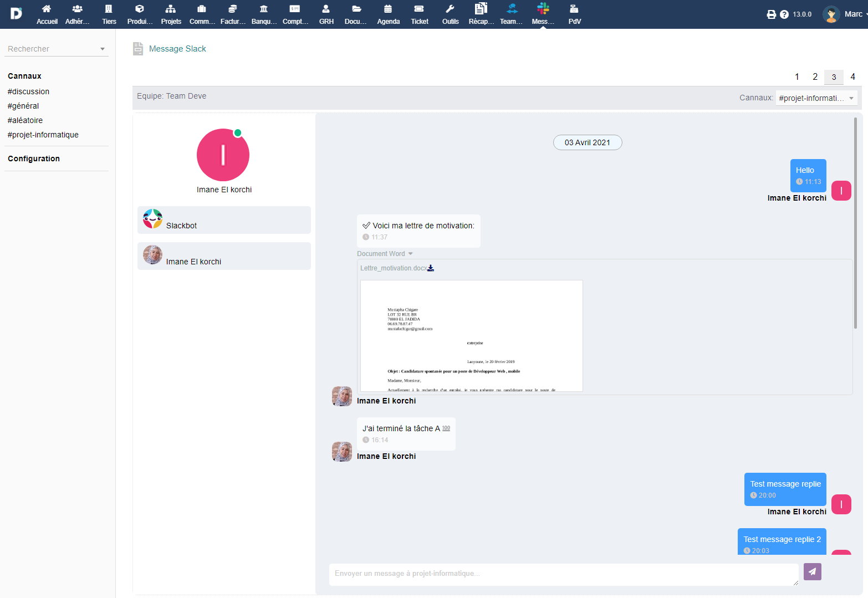The image size is (868, 598).
Task: Send message with paper plane button
Action: (813, 571)
